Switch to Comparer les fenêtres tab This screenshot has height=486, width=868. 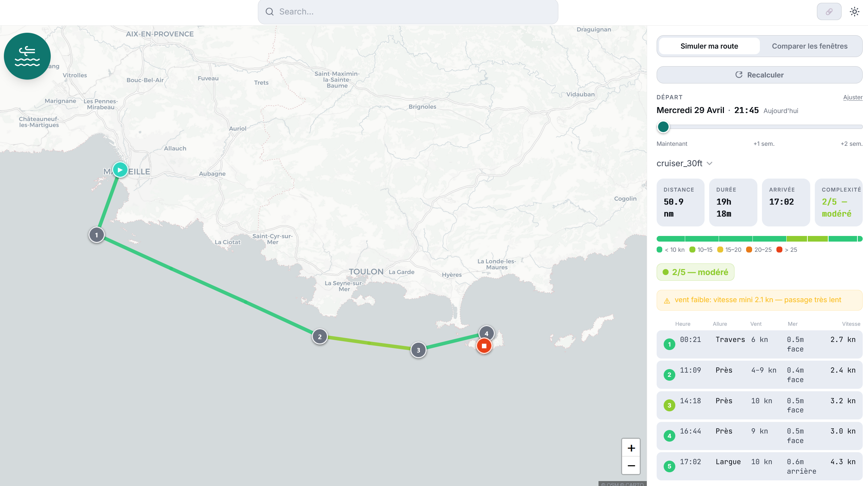[x=810, y=46]
